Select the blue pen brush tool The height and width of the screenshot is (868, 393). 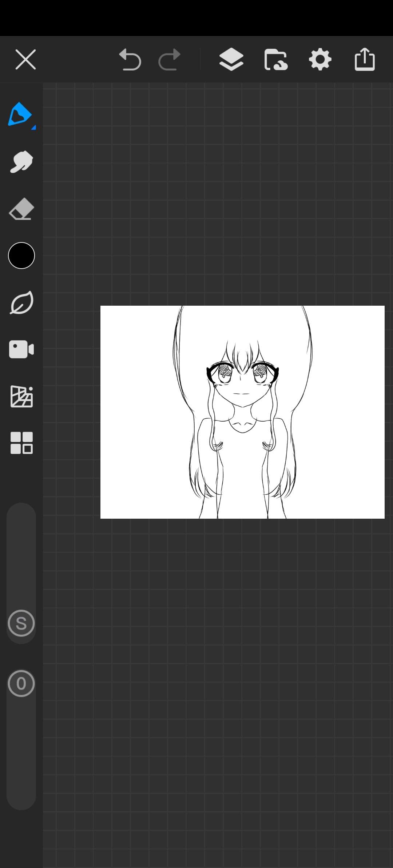pos(20,114)
